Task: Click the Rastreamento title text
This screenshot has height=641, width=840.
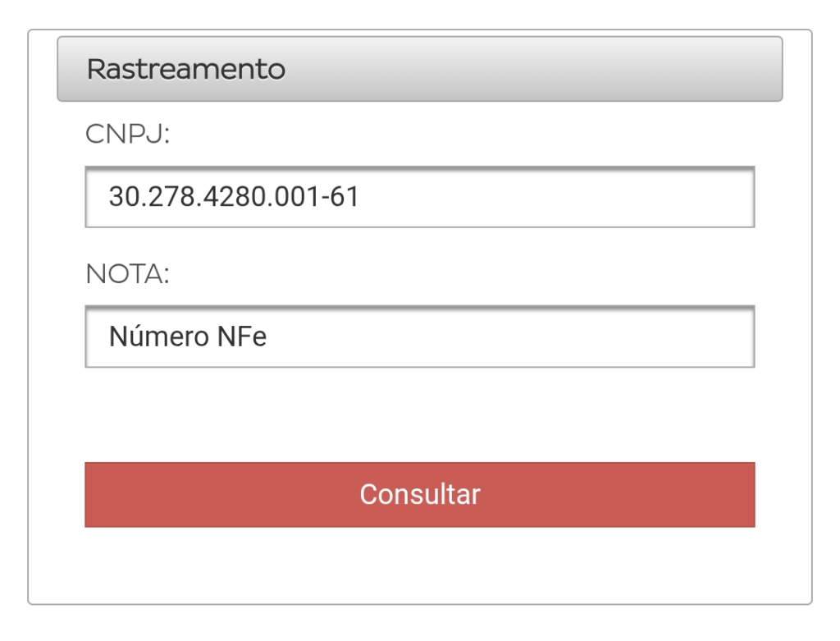Action: point(186,69)
